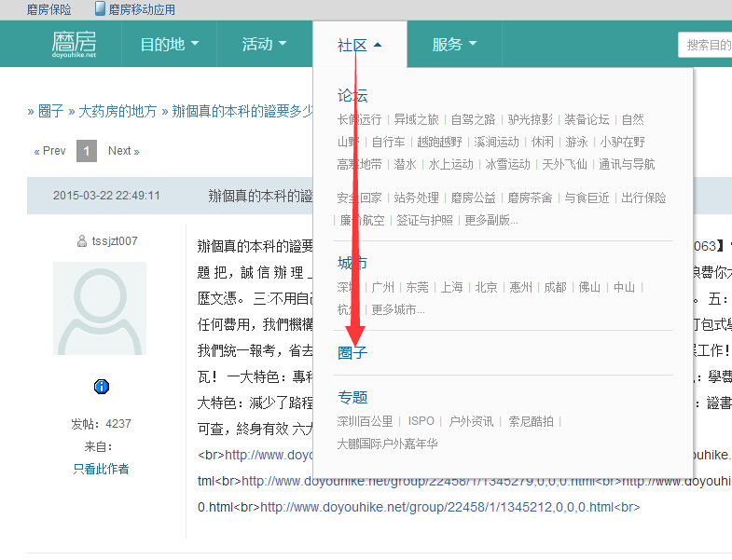Go to « Prev page

coord(50,151)
